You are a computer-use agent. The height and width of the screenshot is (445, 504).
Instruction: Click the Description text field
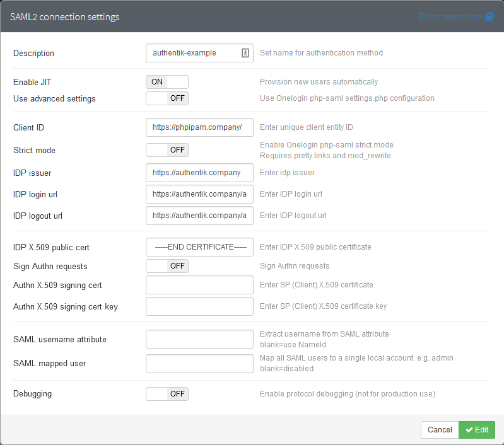click(192, 54)
